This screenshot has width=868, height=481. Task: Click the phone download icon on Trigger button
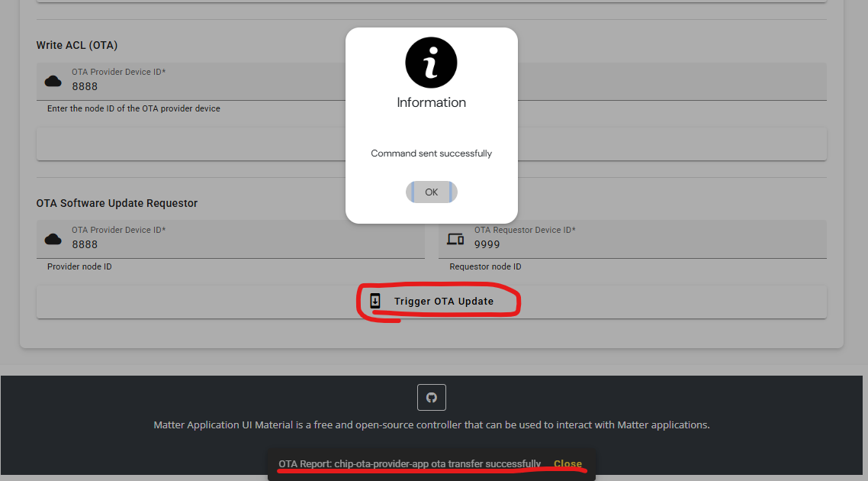point(375,301)
